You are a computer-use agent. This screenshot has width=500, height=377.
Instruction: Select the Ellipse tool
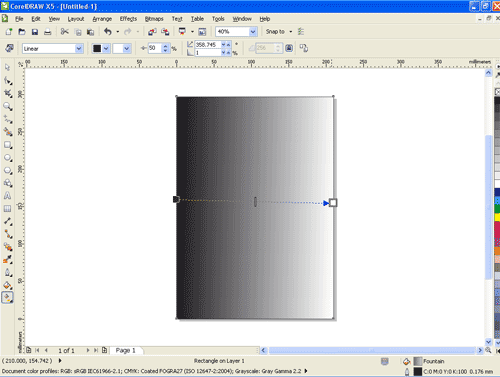pyautogui.click(x=7, y=158)
